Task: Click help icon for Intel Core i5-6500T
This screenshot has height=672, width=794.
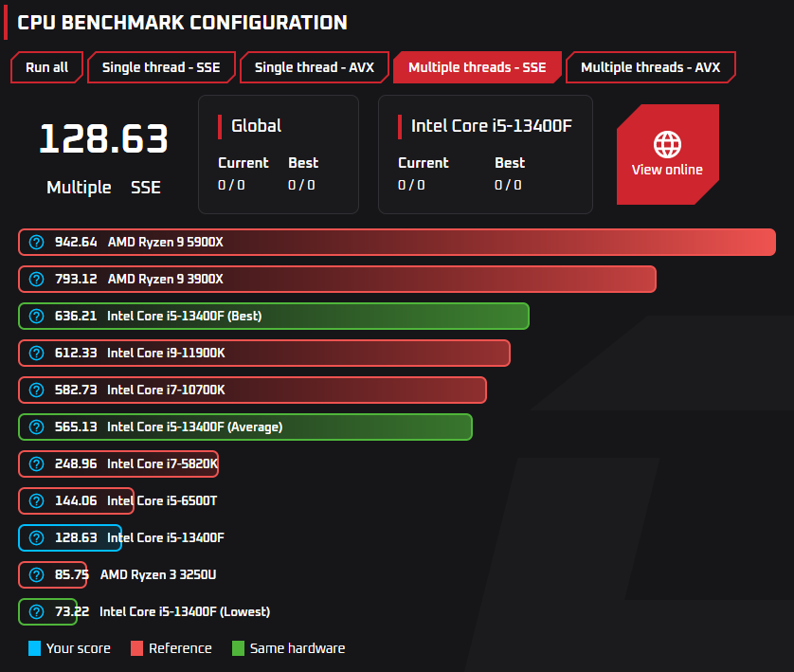Action: pyautogui.click(x=36, y=500)
